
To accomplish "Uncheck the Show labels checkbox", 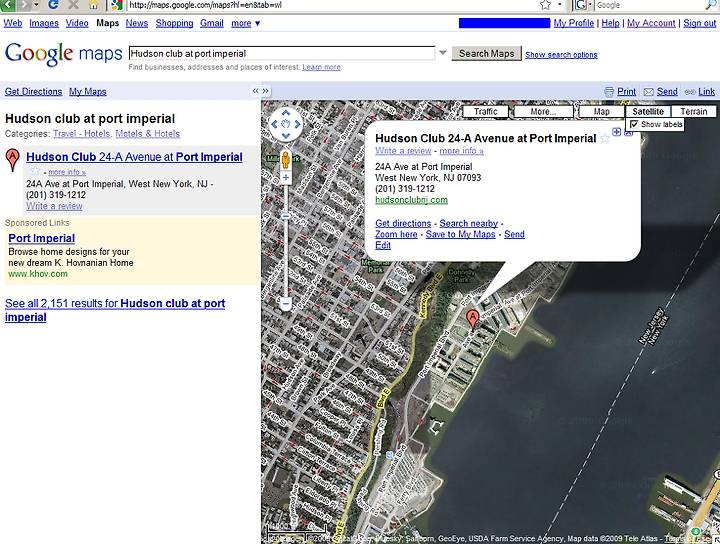I will pyautogui.click(x=634, y=124).
